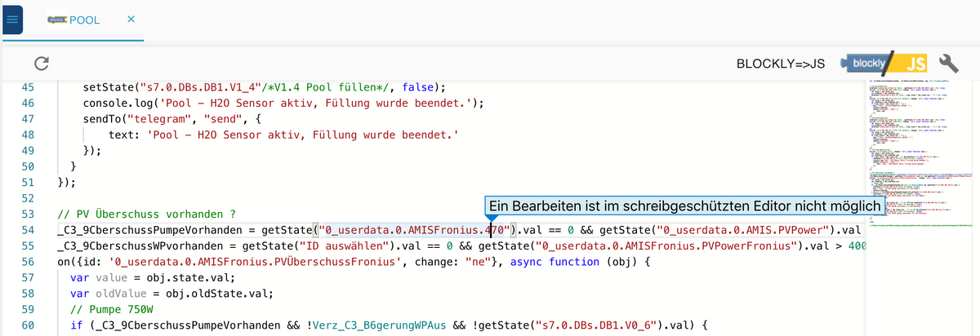Screen dimensions: 980x336
Task: Click console.log statement on line 46
Action: (284, 103)
